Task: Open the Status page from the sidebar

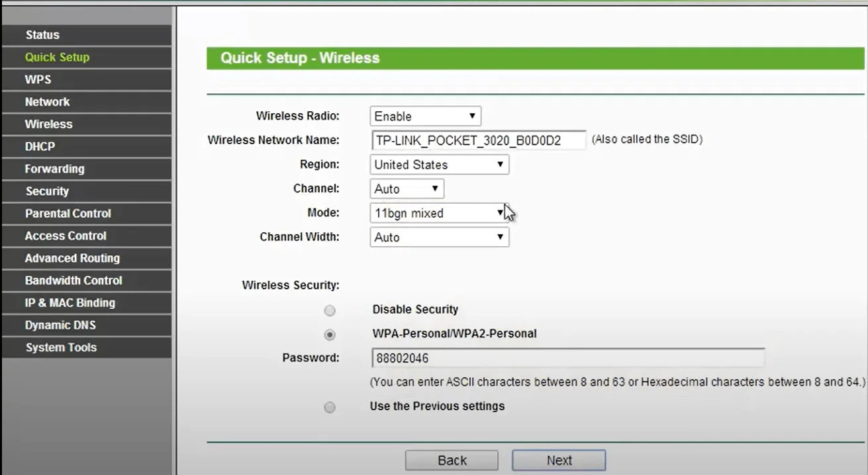Action: (x=42, y=34)
